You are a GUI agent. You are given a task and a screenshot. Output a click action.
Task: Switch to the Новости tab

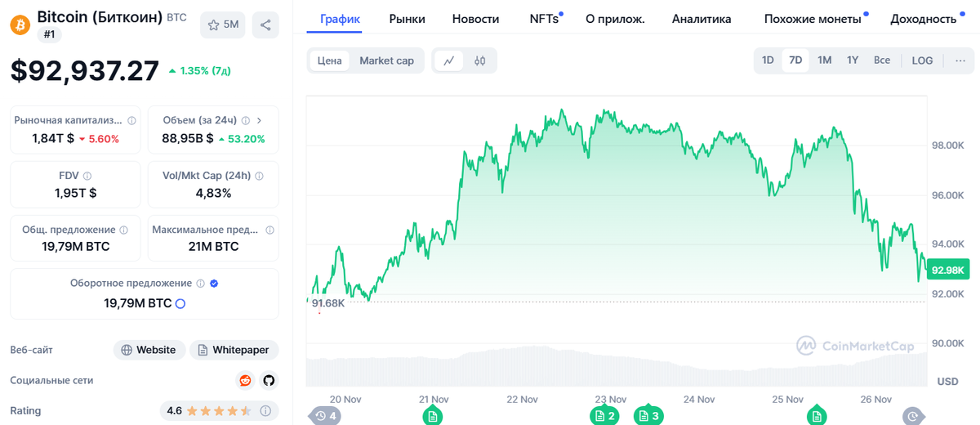click(x=475, y=19)
